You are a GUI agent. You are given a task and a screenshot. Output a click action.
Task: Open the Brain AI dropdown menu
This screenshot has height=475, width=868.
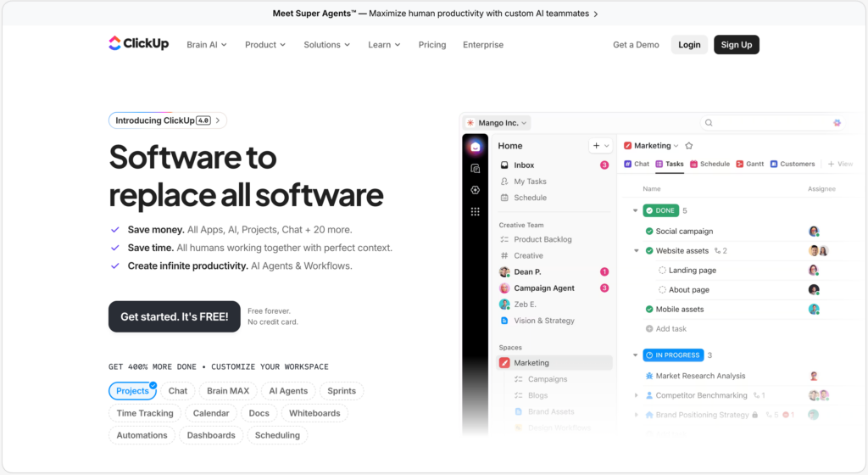point(207,45)
